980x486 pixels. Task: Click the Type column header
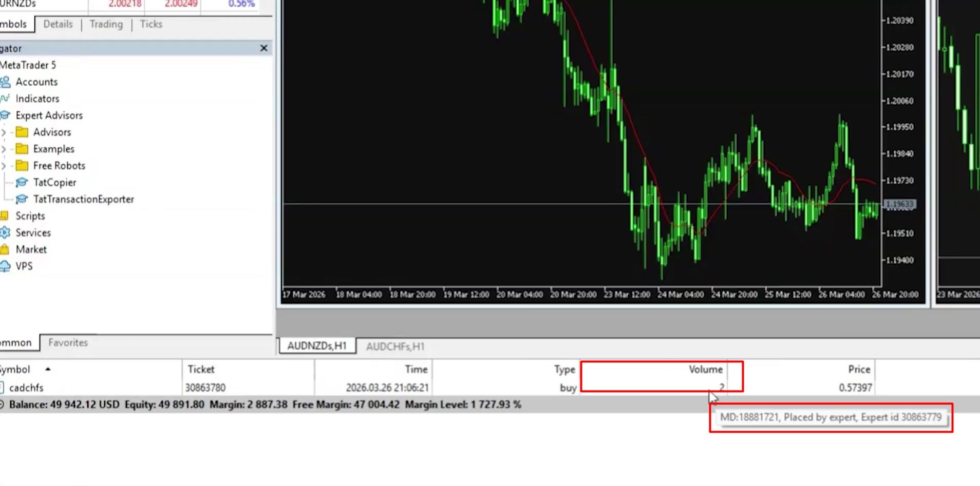pyautogui.click(x=506, y=370)
